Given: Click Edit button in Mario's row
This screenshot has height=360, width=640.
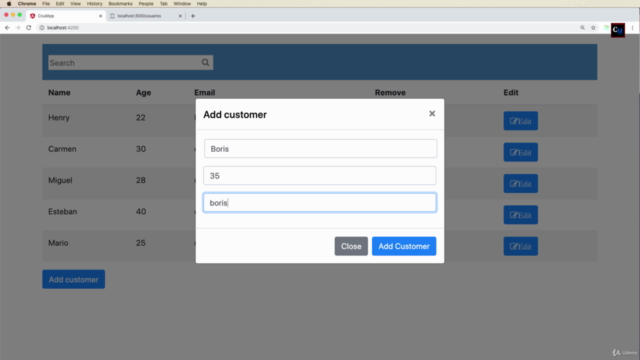Looking at the screenshot, I should (x=520, y=246).
